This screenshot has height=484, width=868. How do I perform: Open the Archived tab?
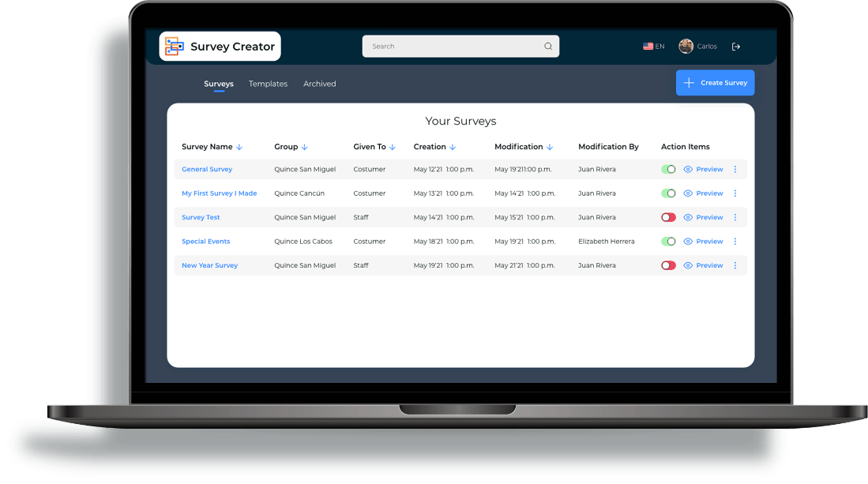click(x=319, y=83)
